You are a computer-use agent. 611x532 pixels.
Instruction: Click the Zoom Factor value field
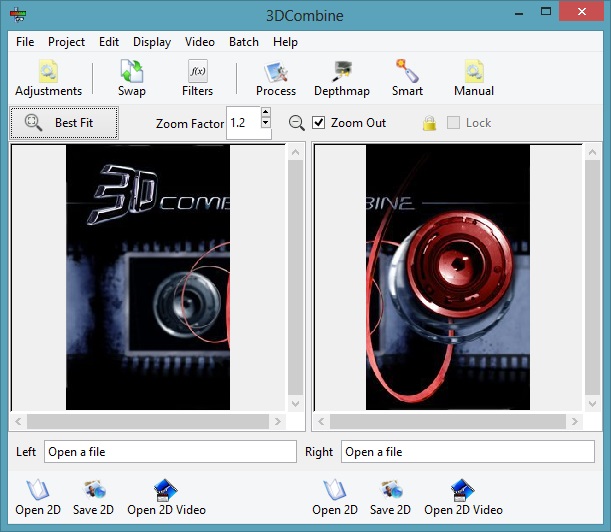pos(244,123)
